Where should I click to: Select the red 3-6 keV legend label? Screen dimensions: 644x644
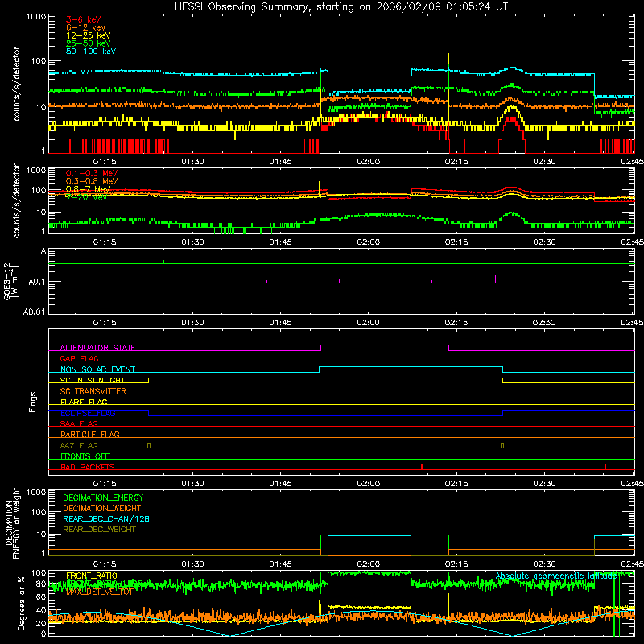83,19
